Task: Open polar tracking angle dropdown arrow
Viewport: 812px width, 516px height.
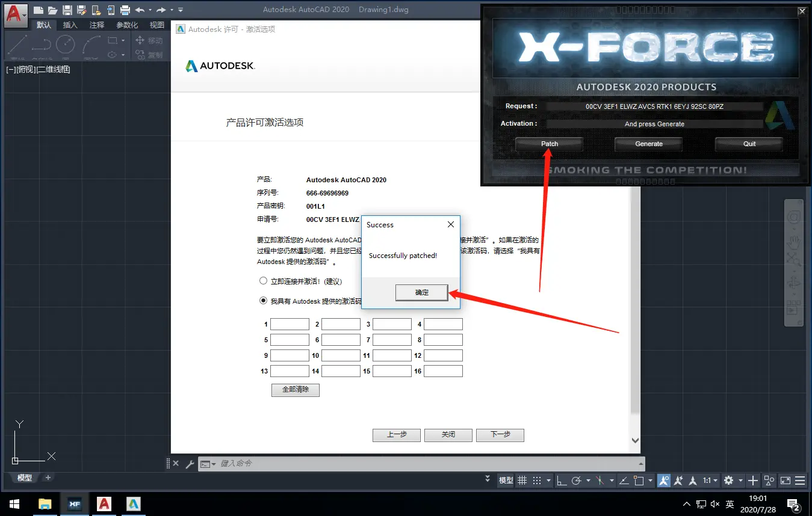Action: click(x=588, y=481)
